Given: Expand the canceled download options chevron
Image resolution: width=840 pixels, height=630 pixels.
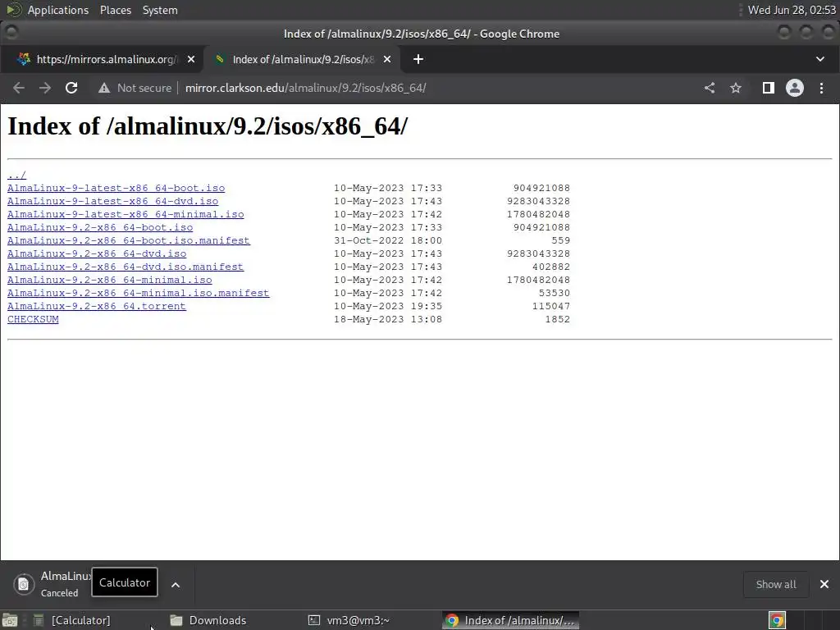Looking at the screenshot, I should (176, 584).
